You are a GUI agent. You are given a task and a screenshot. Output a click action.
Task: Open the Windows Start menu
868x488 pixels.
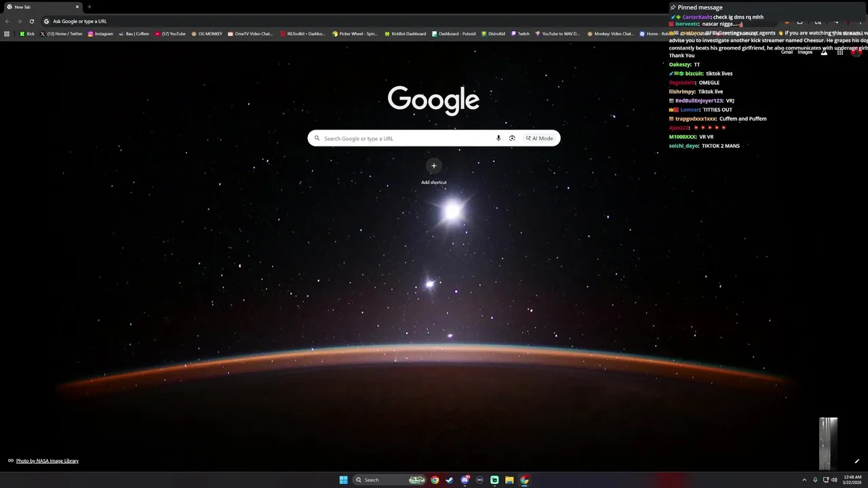click(343, 480)
